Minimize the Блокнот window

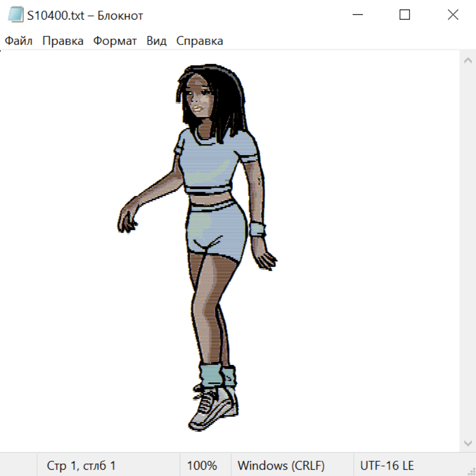coord(357,15)
